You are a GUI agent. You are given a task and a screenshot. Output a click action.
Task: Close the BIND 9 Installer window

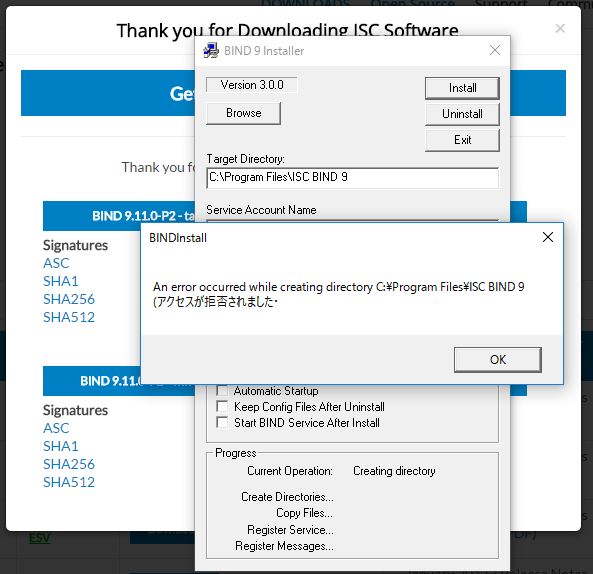495,50
